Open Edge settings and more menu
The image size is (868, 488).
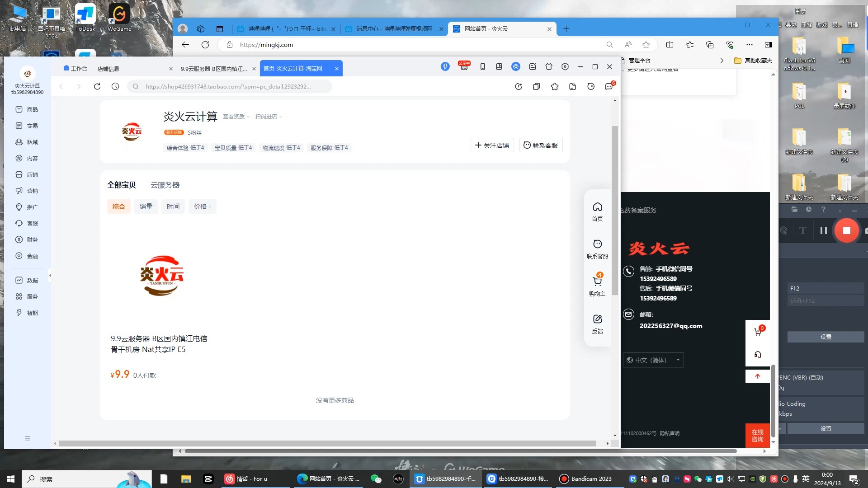point(750,45)
